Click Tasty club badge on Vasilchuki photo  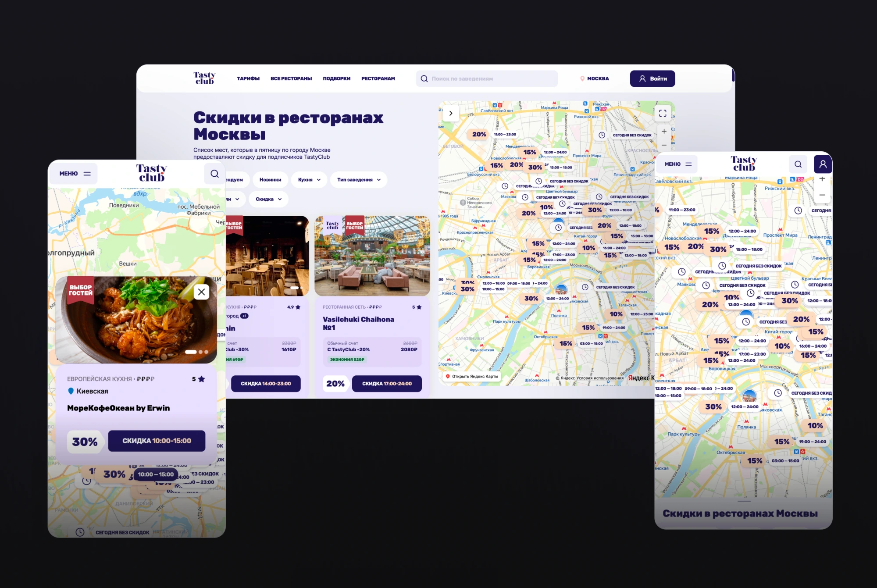(332, 225)
